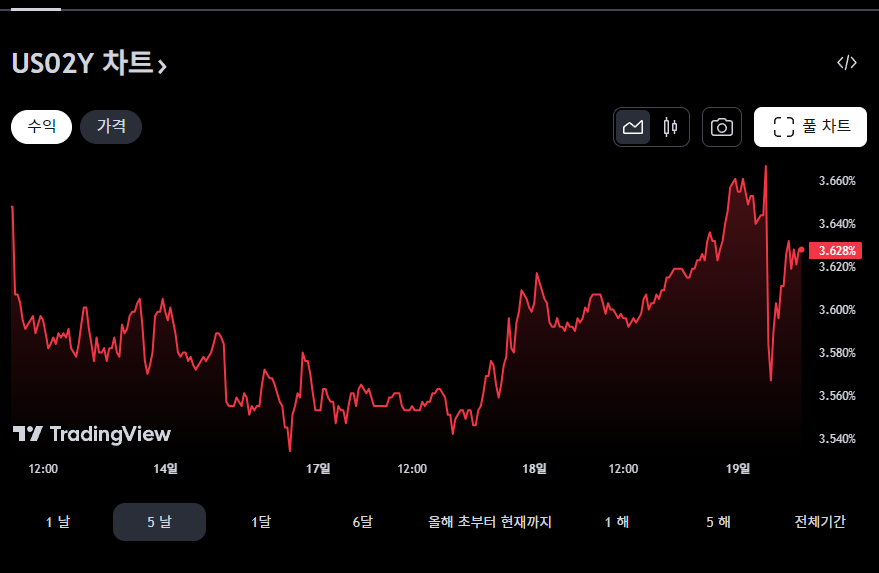Select the 가격 price toggle
This screenshot has width=879, height=573.
click(x=111, y=127)
